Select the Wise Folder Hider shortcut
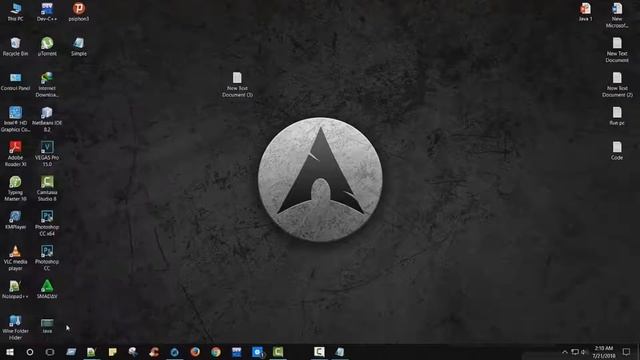The height and width of the screenshot is (360, 640). (x=16, y=327)
